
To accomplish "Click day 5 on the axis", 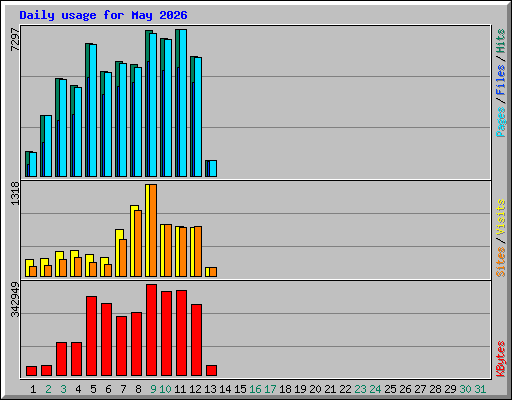I will coord(93,389).
